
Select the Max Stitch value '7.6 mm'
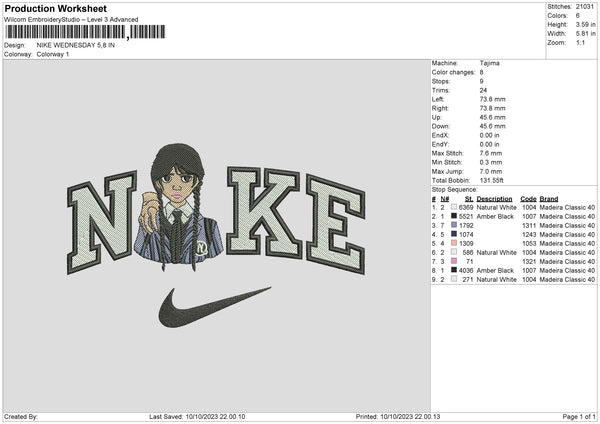(x=491, y=153)
